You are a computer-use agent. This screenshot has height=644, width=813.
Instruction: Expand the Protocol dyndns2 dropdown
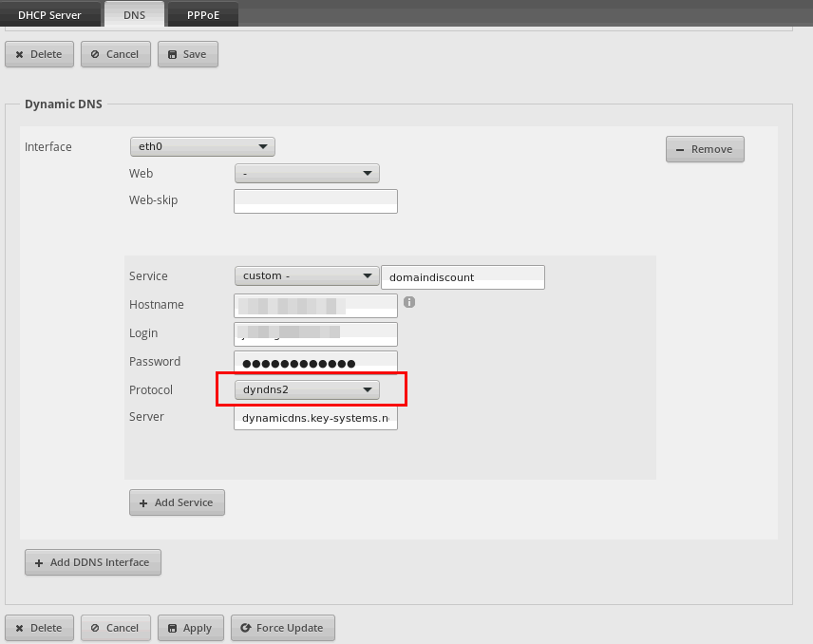click(x=307, y=389)
